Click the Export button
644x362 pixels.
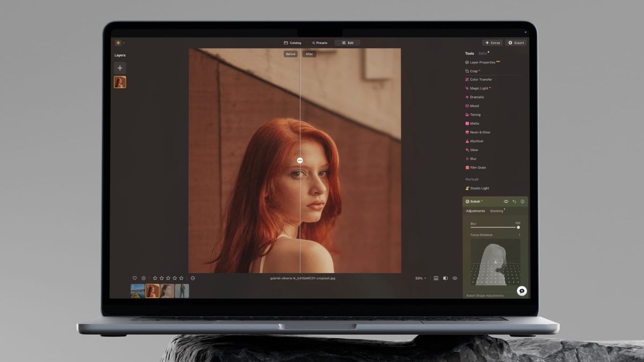pyautogui.click(x=516, y=42)
